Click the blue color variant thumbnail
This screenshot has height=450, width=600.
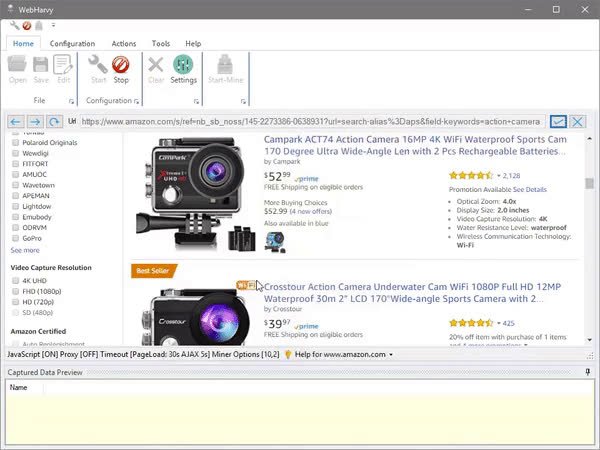(275, 242)
